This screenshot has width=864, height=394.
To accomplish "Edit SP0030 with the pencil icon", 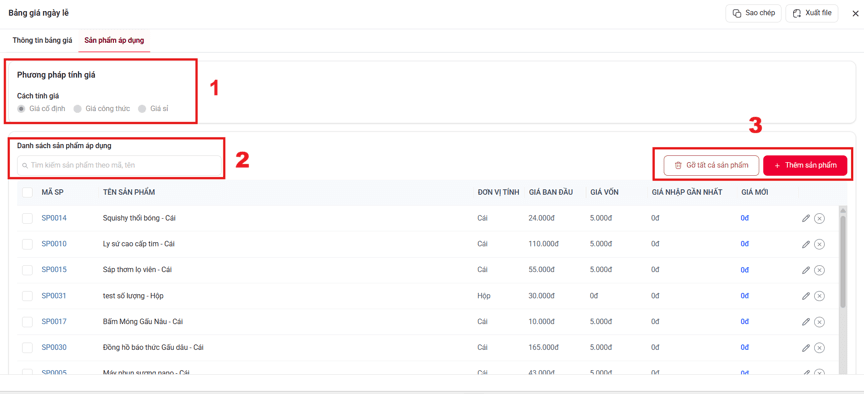I will (806, 348).
